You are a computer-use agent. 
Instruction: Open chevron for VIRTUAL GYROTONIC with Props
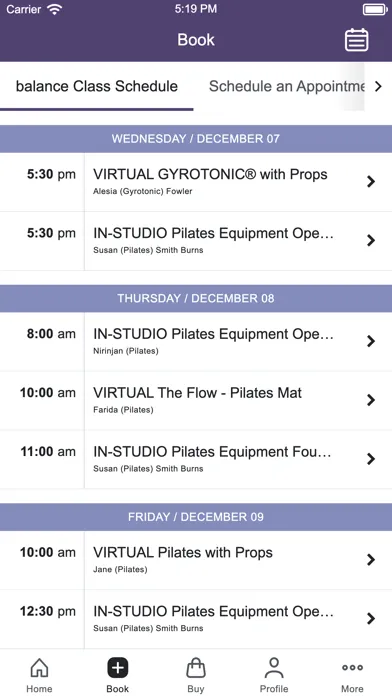tap(371, 182)
